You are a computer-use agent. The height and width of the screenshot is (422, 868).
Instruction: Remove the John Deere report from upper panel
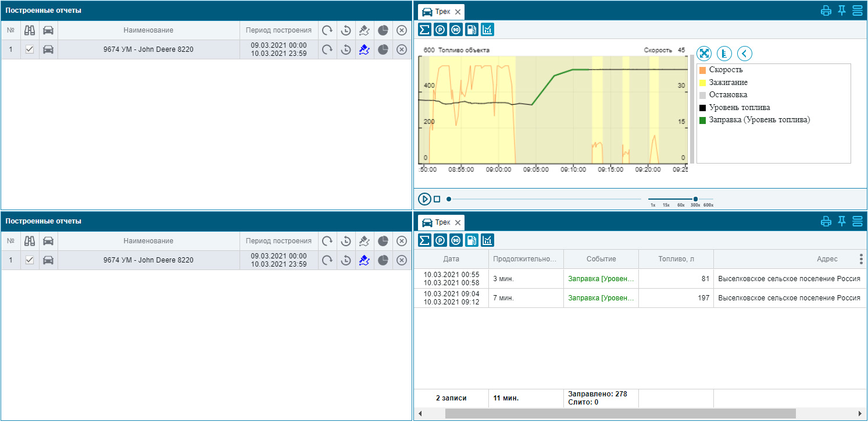[x=401, y=49]
